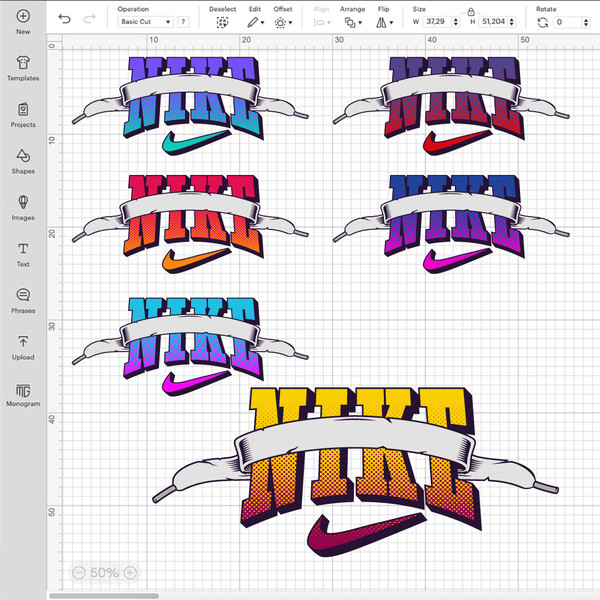Click the Rotate angle input field

pos(568,22)
